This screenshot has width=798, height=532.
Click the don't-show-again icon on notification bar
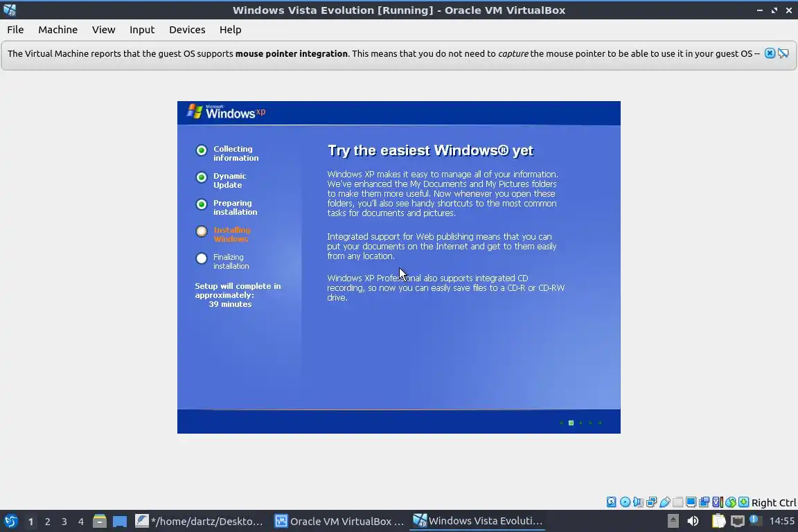coord(783,53)
